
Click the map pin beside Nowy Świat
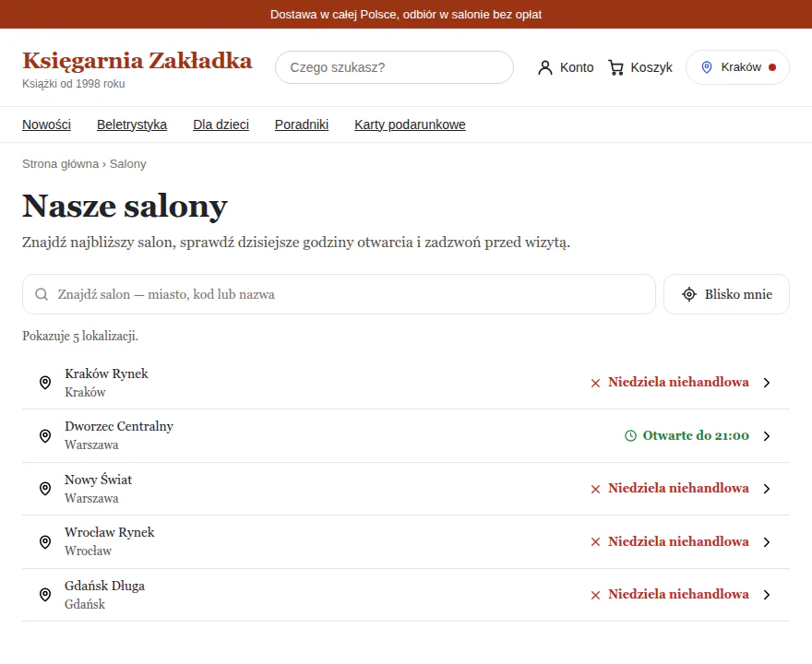click(45, 489)
